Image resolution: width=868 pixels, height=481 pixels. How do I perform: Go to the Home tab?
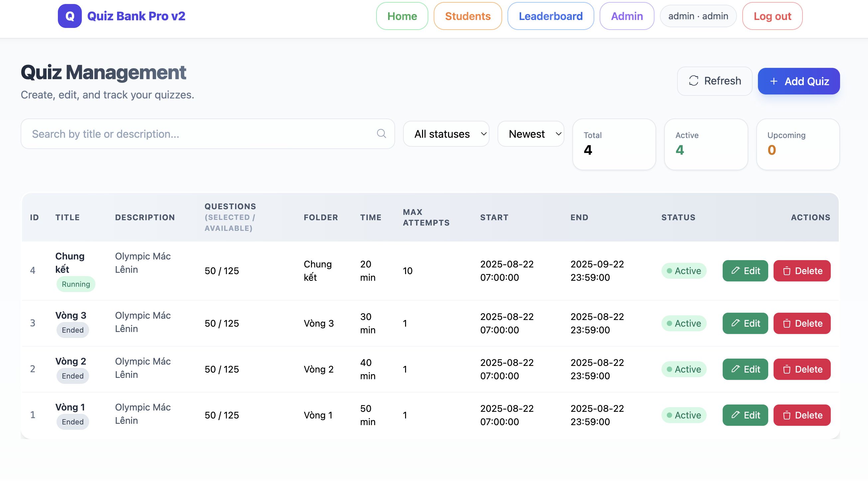[402, 16]
